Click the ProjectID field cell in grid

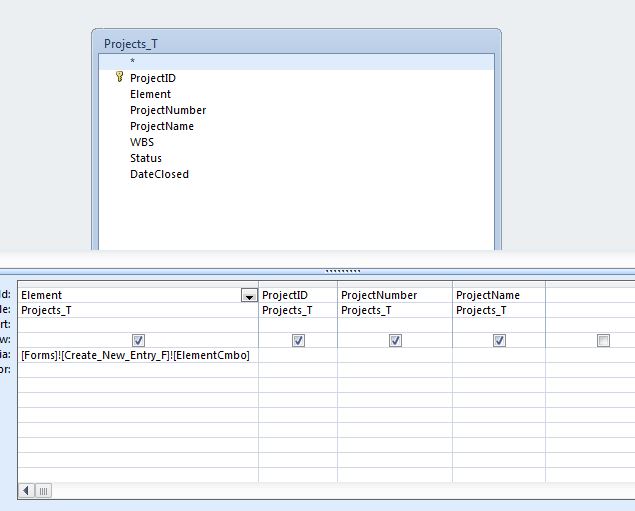coord(298,295)
